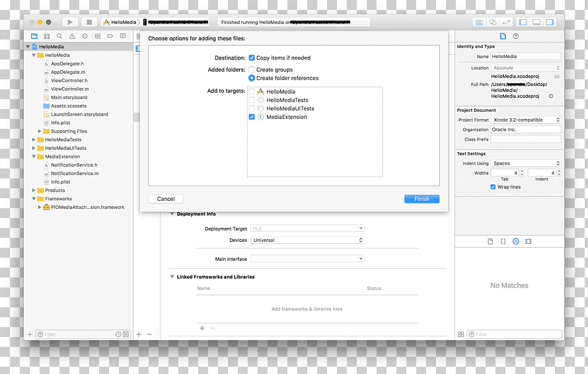Screen dimensions: 588x374
Task: Click the recent files clock filter icon
Action: [x=118, y=334]
